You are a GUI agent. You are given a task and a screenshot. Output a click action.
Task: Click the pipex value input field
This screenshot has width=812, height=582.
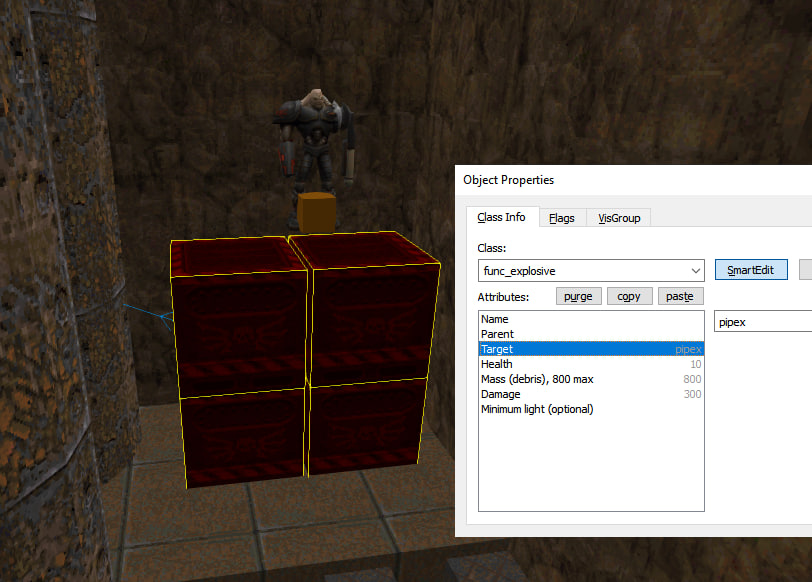point(762,323)
